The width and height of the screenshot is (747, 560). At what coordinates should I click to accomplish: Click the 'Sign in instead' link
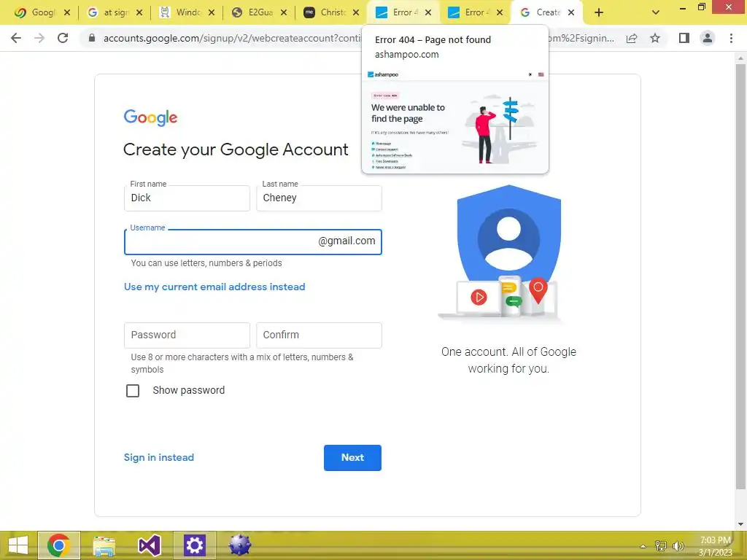[x=158, y=458]
